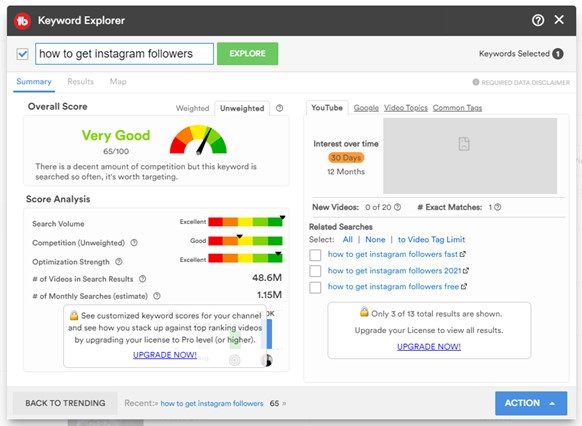Click the TubeBuddy logo icon

tap(22, 21)
